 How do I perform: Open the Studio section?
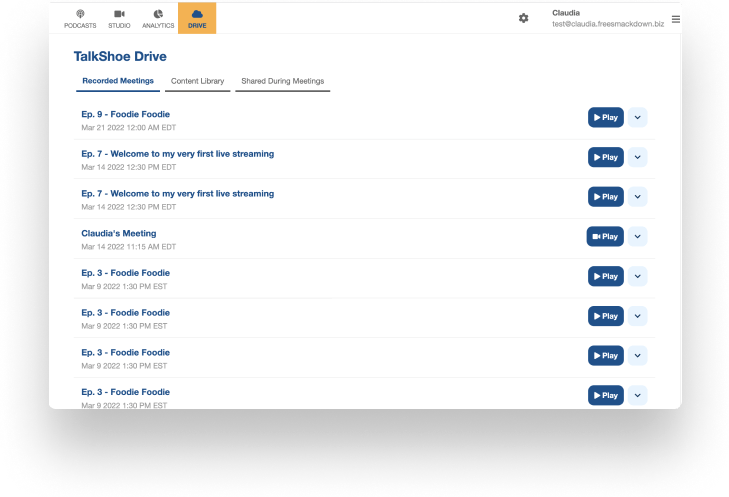click(119, 19)
